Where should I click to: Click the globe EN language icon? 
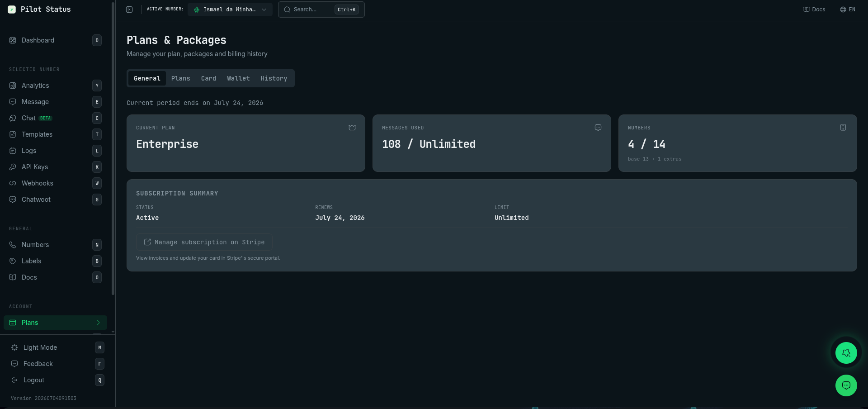[843, 10]
